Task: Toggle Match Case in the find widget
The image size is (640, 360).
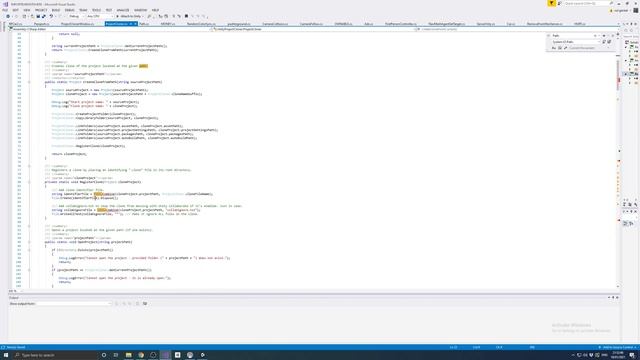Action: [554, 48]
